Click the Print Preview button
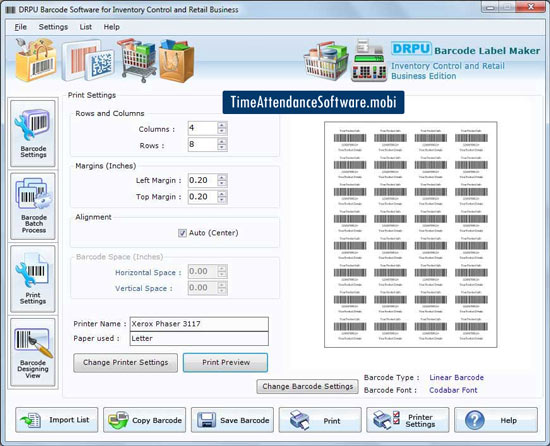The width and height of the screenshot is (550, 446). pos(226,363)
